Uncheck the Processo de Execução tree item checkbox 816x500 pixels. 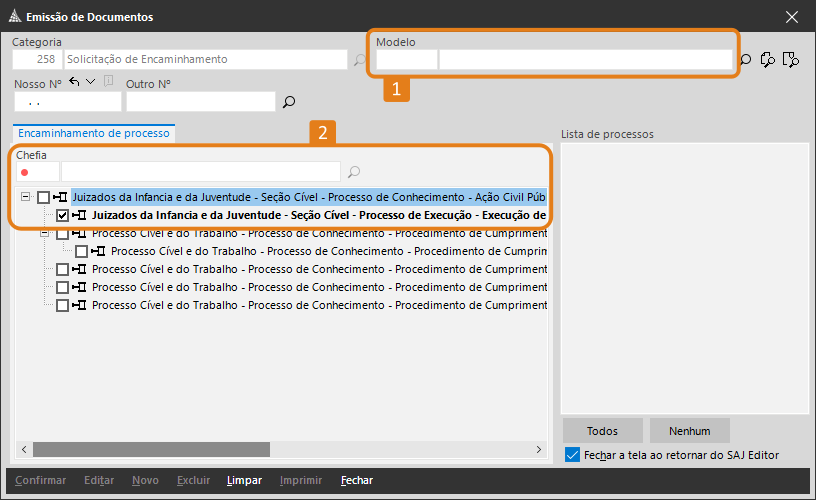[63, 215]
